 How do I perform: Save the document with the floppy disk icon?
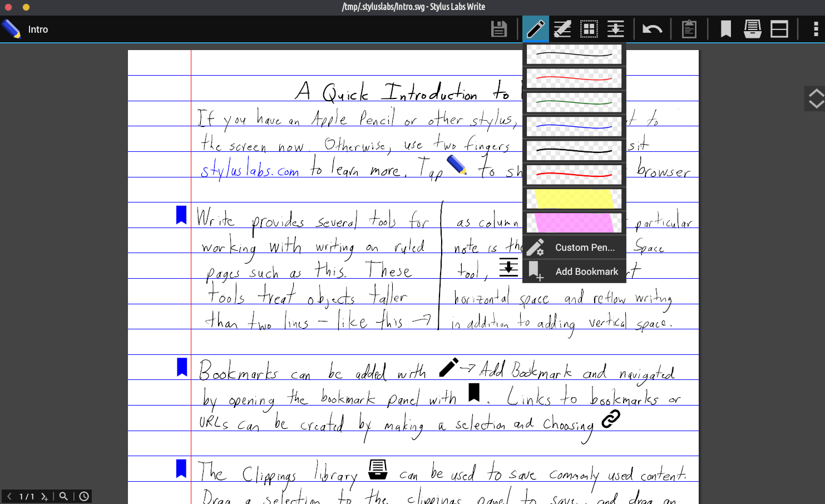click(499, 29)
